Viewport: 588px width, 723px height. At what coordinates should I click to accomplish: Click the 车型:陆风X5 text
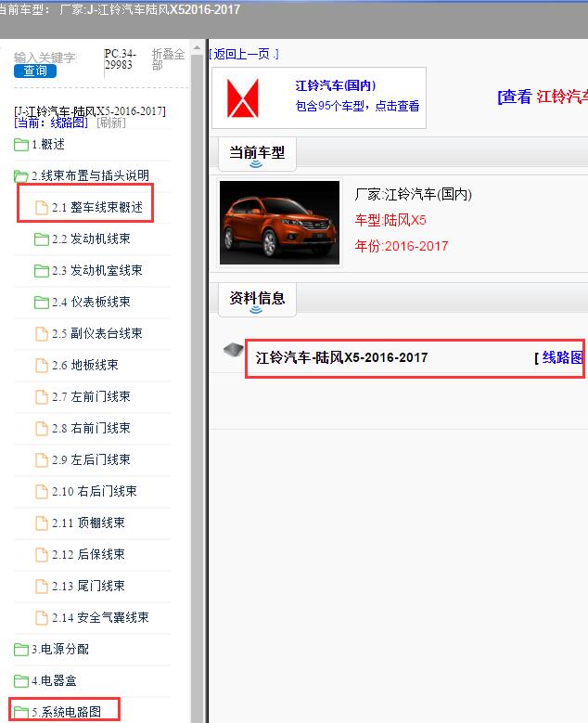pyautogui.click(x=390, y=220)
